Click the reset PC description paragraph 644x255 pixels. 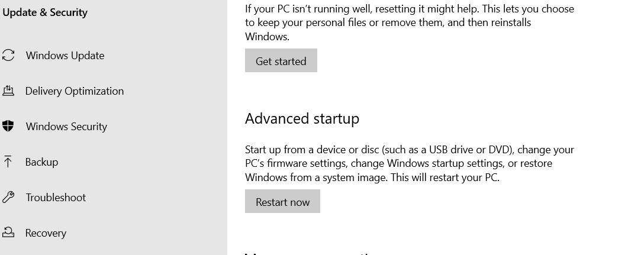410,22
